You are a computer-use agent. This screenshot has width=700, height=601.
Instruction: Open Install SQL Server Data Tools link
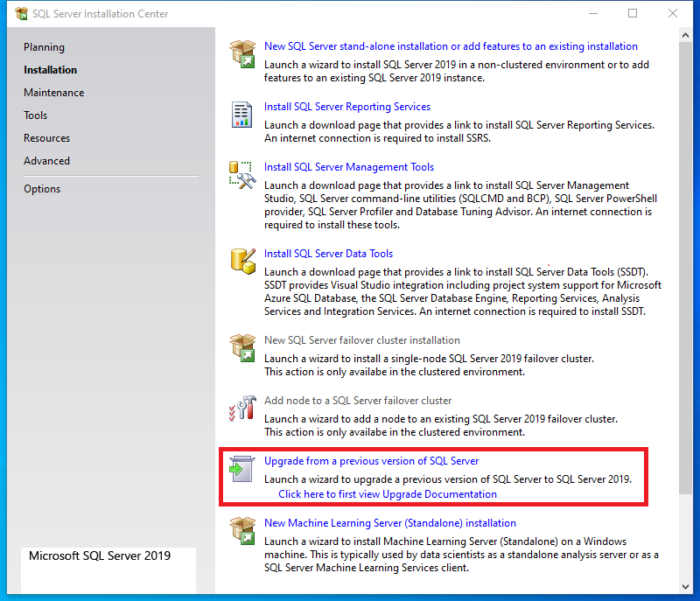click(x=328, y=253)
